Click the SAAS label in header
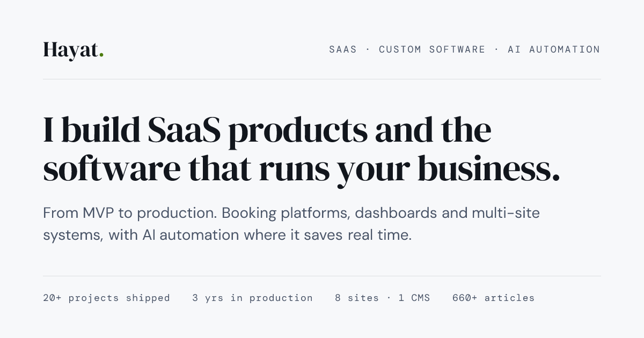Viewport: 644px width, 338px height. (343, 49)
